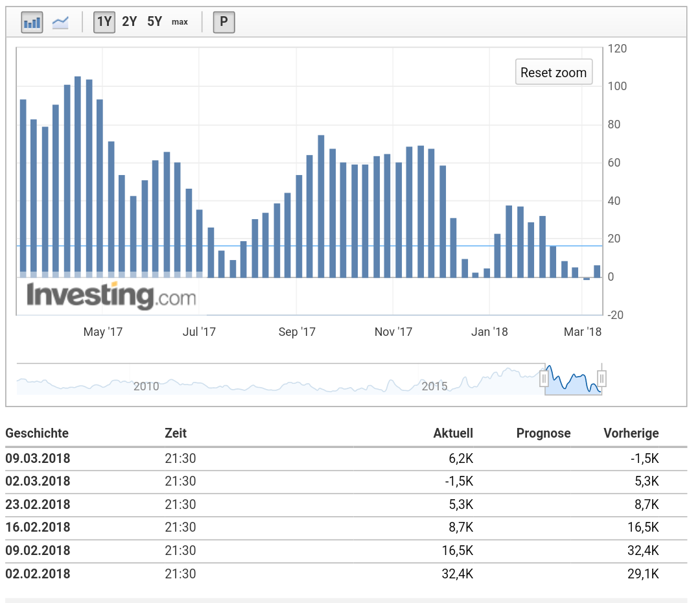Select the 2Y time range
The width and height of the screenshot is (700, 603).
point(130,22)
